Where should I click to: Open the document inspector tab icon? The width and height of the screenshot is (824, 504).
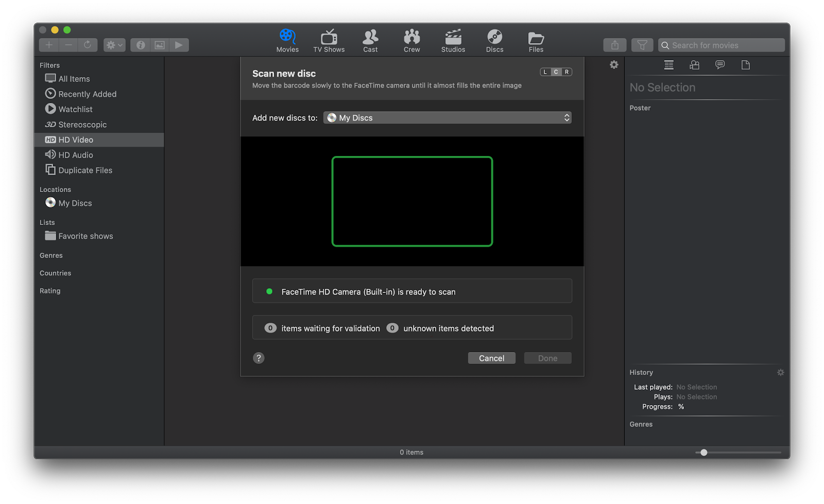point(745,65)
